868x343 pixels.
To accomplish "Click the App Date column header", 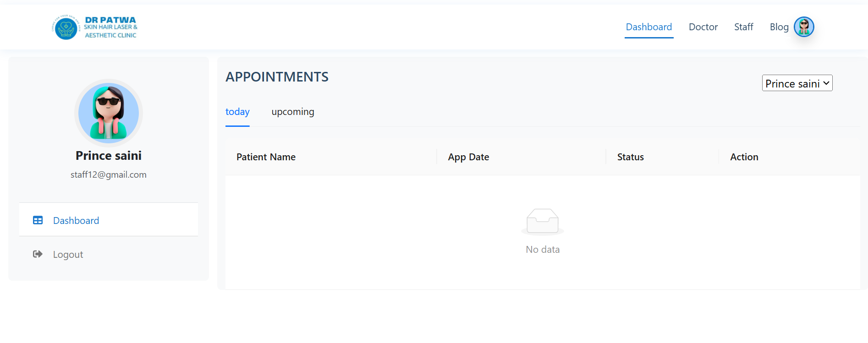I will pos(468,157).
